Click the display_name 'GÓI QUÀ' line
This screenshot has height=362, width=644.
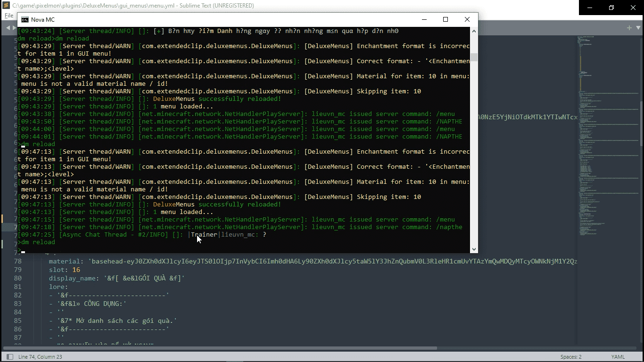click(x=116, y=278)
